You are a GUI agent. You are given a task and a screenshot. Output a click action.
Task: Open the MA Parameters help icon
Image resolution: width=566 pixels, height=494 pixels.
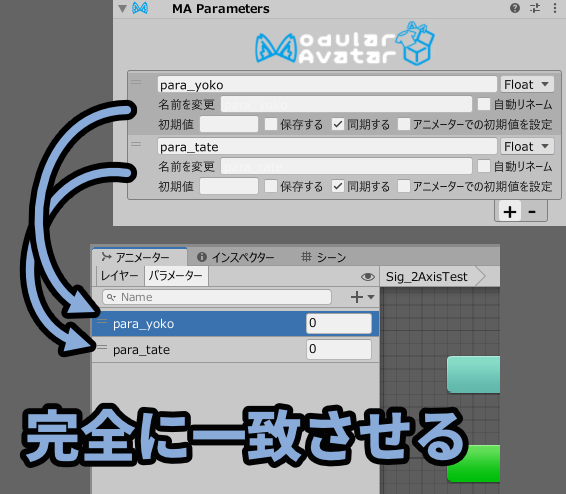[515, 8]
